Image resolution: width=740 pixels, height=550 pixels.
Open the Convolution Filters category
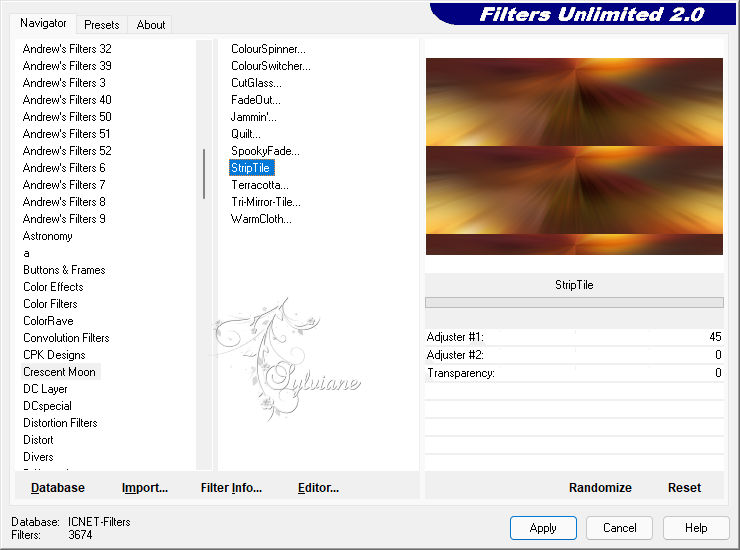coord(66,338)
